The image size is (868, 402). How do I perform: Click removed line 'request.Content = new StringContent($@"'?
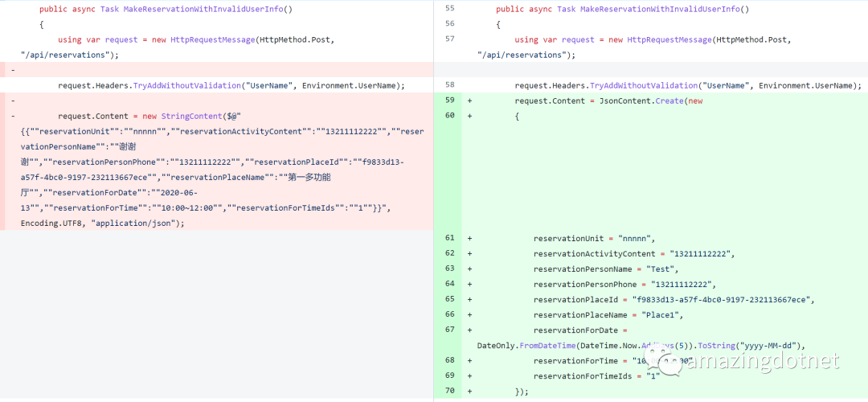point(150,117)
